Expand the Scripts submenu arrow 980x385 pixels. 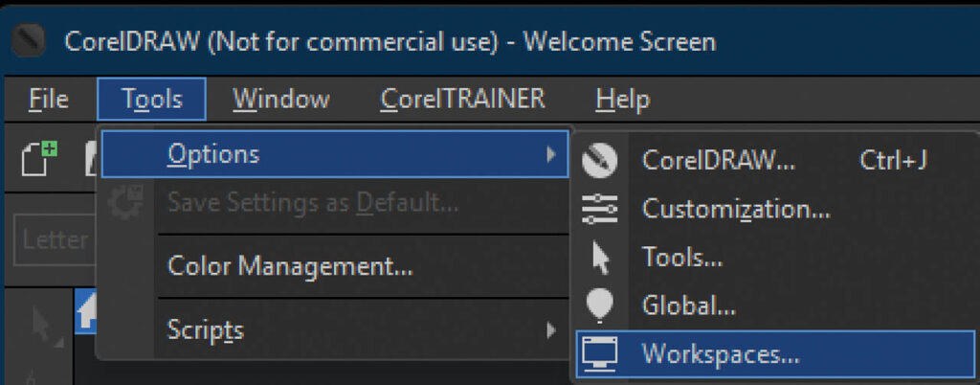[x=550, y=329]
